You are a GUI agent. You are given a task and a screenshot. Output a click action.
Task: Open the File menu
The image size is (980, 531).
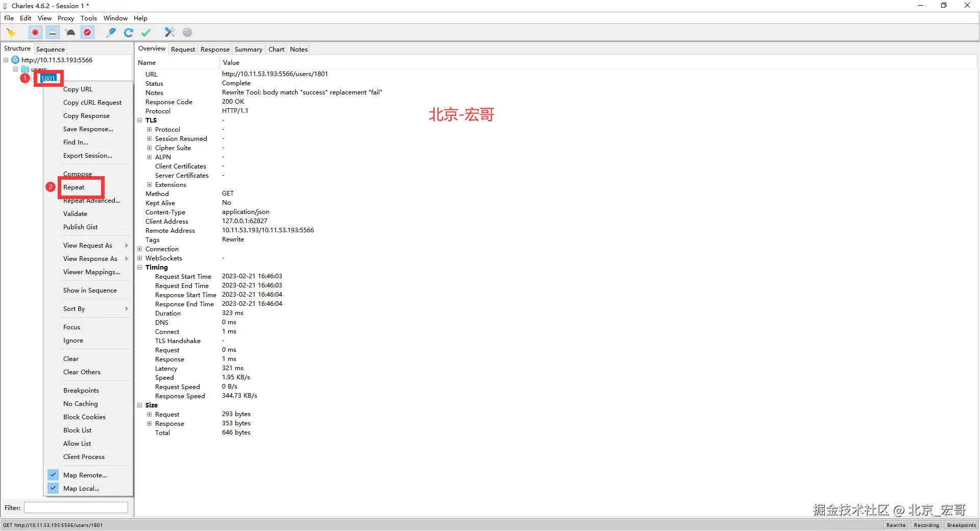(9, 18)
